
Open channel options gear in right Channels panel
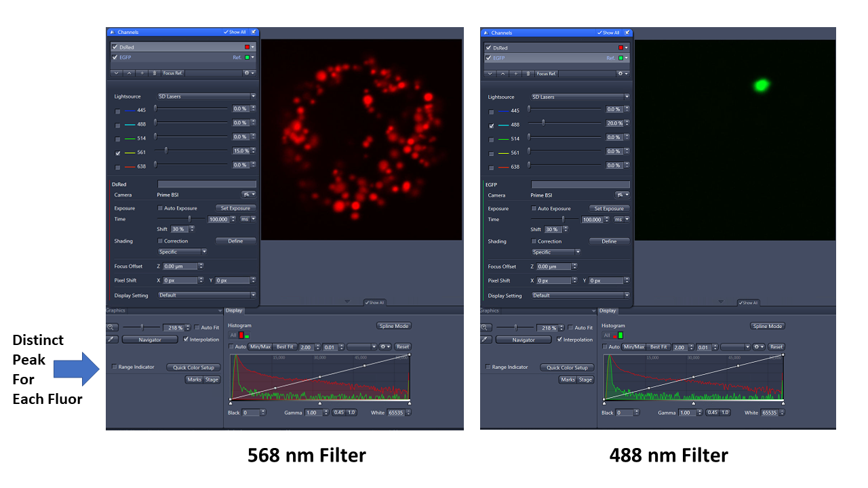point(622,73)
